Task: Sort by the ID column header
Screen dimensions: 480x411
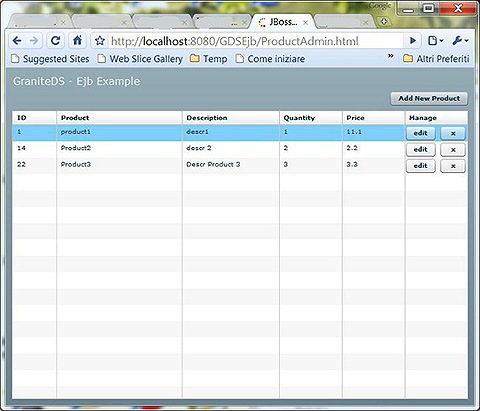Action: (34, 118)
